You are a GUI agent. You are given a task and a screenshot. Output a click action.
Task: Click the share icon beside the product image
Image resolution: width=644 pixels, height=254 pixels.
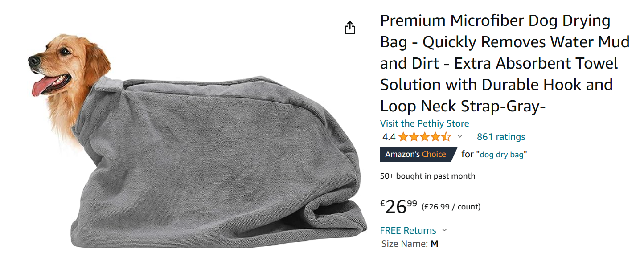point(350,28)
